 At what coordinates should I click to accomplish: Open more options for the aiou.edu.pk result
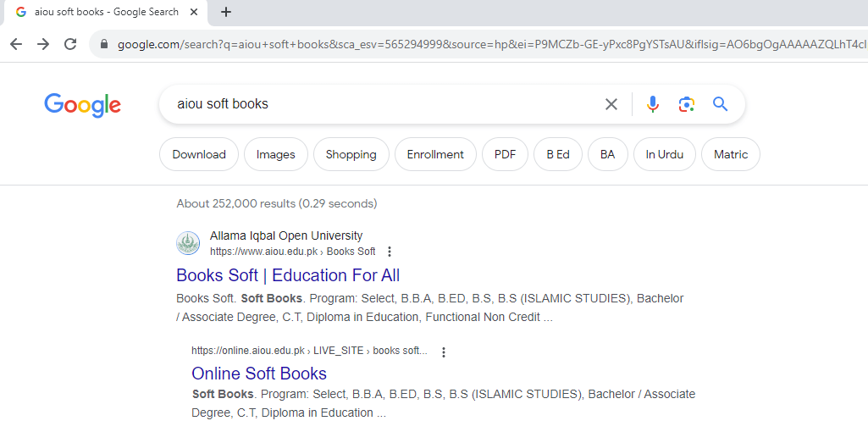(390, 252)
